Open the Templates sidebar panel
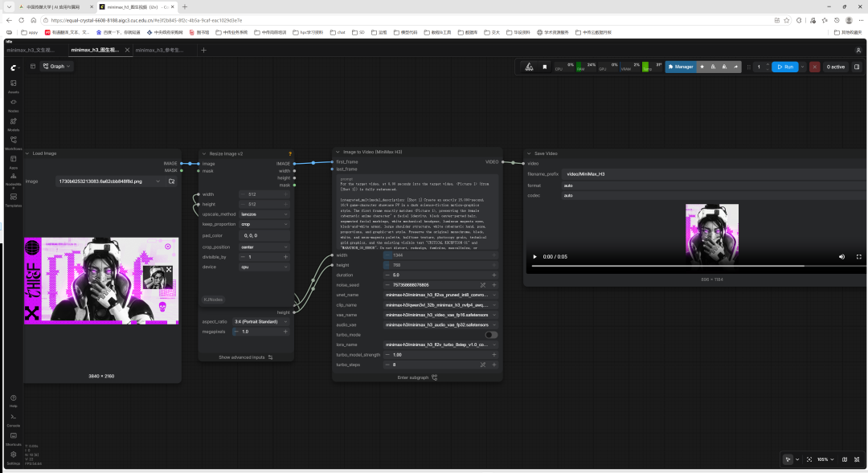The image size is (868, 473). [14, 199]
